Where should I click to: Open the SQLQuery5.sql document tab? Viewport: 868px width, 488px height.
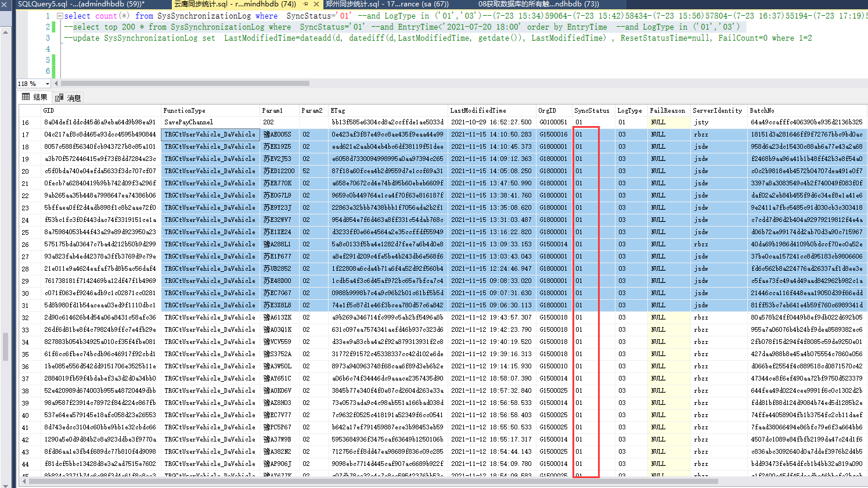tap(81, 4)
